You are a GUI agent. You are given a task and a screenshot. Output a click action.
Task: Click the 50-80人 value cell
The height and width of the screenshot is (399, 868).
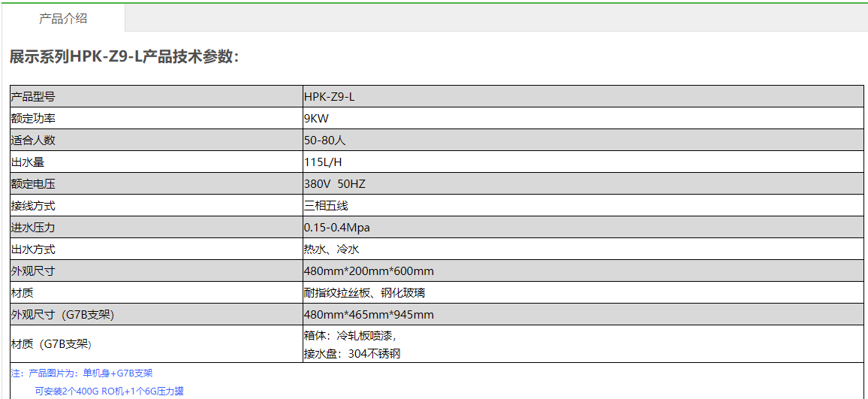click(324, 140)
